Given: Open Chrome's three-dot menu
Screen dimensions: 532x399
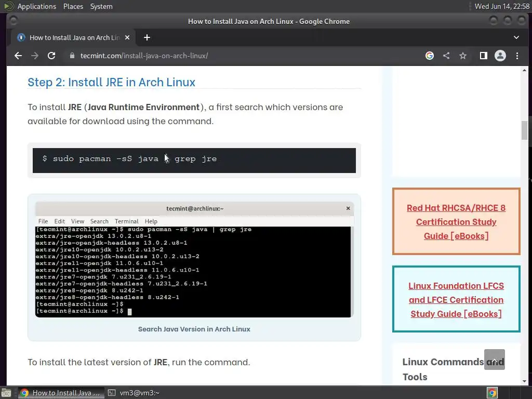Looking at the screenshot, I should (x=517, y=56).
